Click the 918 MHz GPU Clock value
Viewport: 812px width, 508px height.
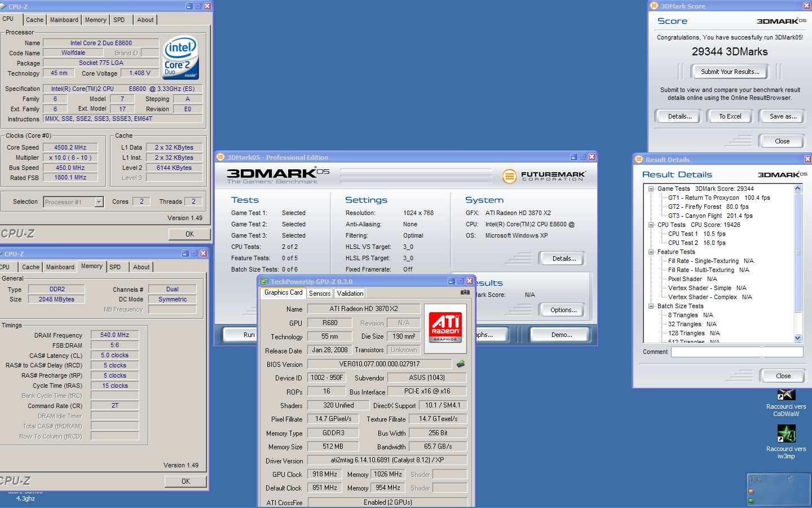(324, 474)
